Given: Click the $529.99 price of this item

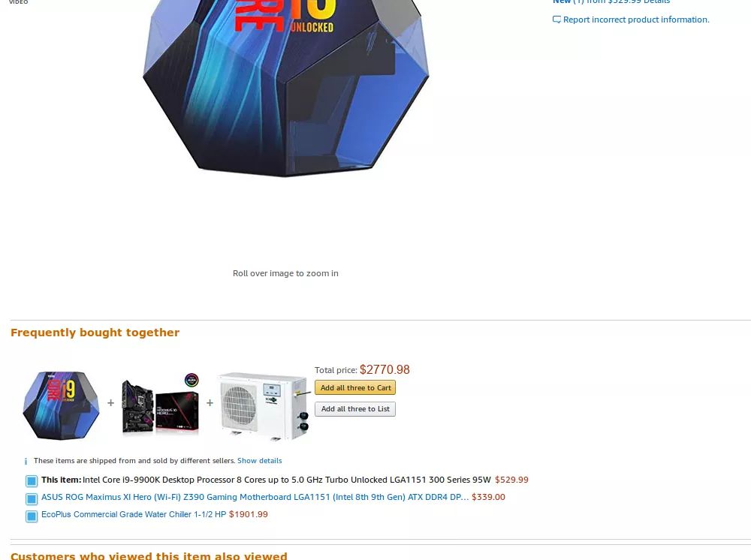Looking at the screenshot, I should [x=511, y=480].
